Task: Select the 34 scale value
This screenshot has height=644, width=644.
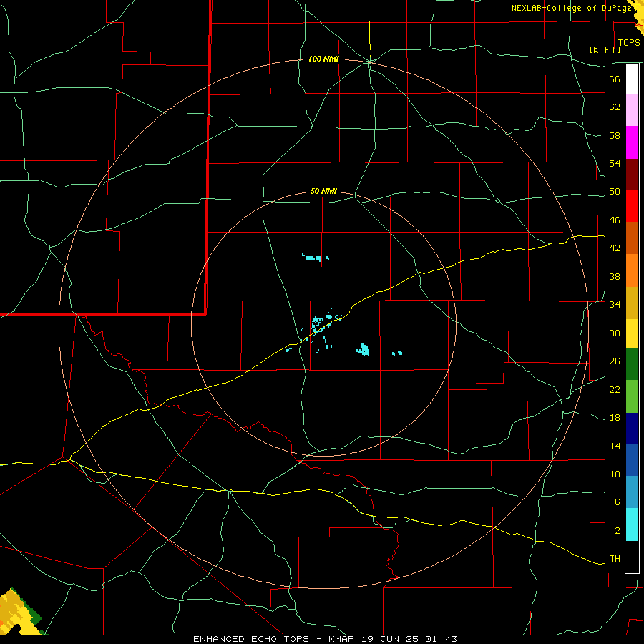Action: pos(615,305)
